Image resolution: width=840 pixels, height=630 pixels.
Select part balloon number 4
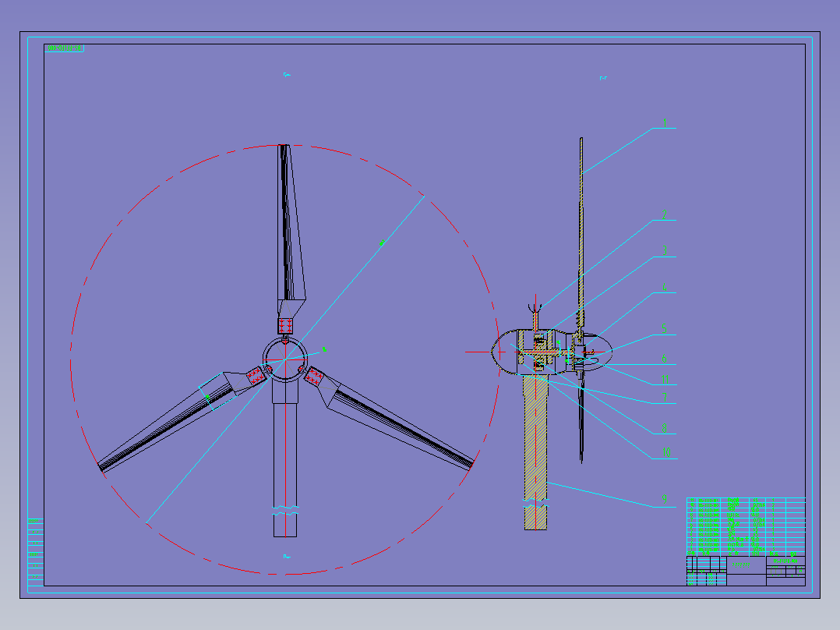[x=664, y=288]
